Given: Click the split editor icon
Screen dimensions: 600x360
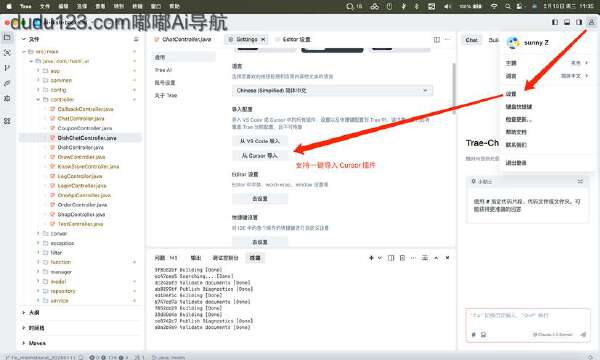Looking at the screenshot, I should point(437,39).
